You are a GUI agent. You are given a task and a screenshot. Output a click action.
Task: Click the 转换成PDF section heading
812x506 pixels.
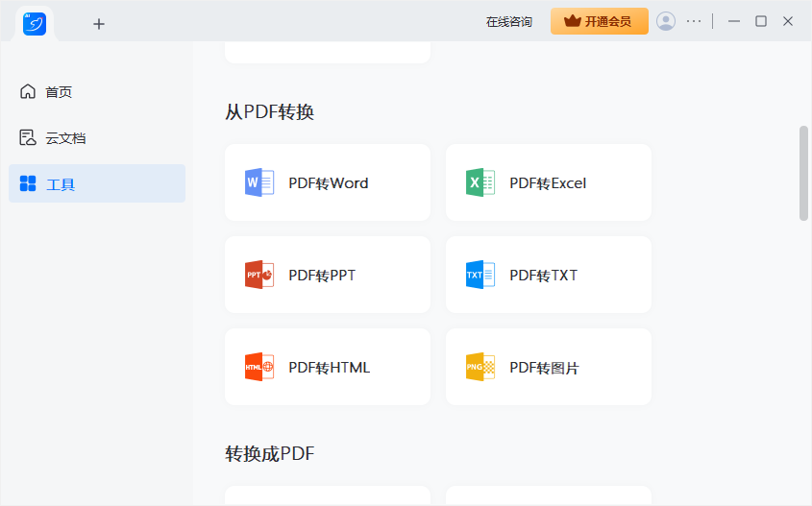pos(269,454)
